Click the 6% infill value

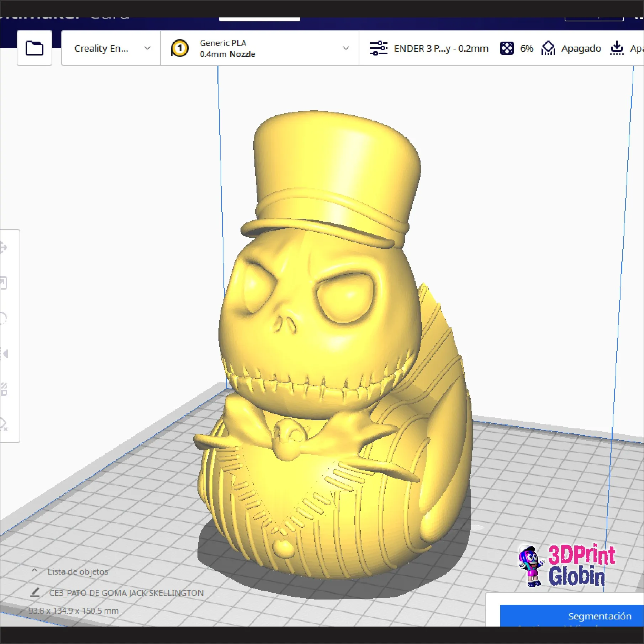(526, 48)
